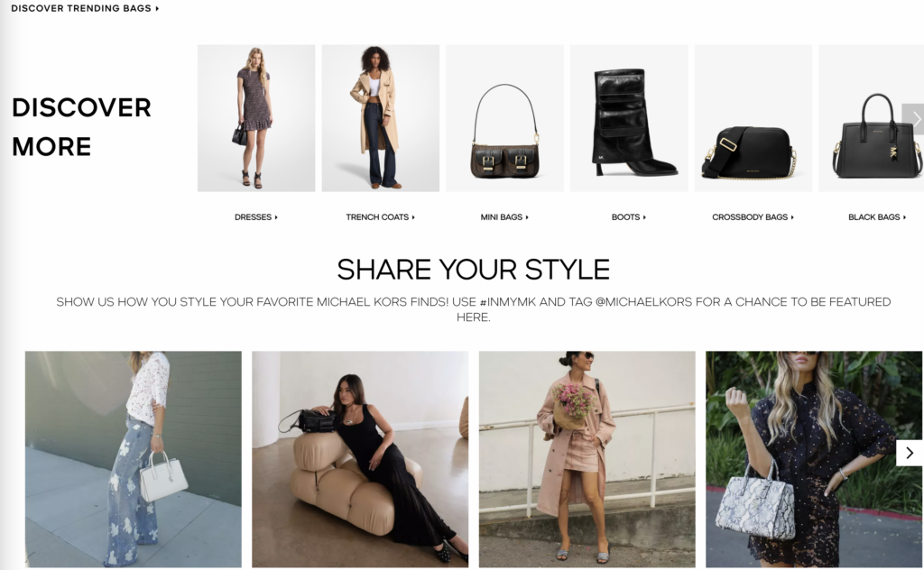Click the small arrow beside Trending Bags text
Screen dimensions: 924x570
pos(157,9)
